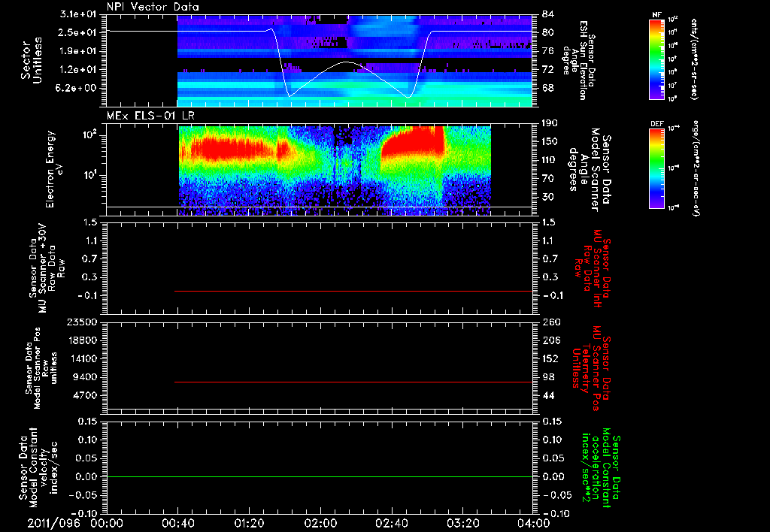
Task: Click the "76" sun elevation tick label
Action: click(547, 51)
